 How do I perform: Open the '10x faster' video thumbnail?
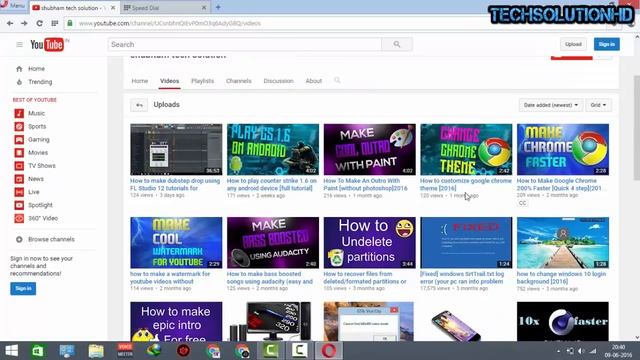tap(563, 321)
